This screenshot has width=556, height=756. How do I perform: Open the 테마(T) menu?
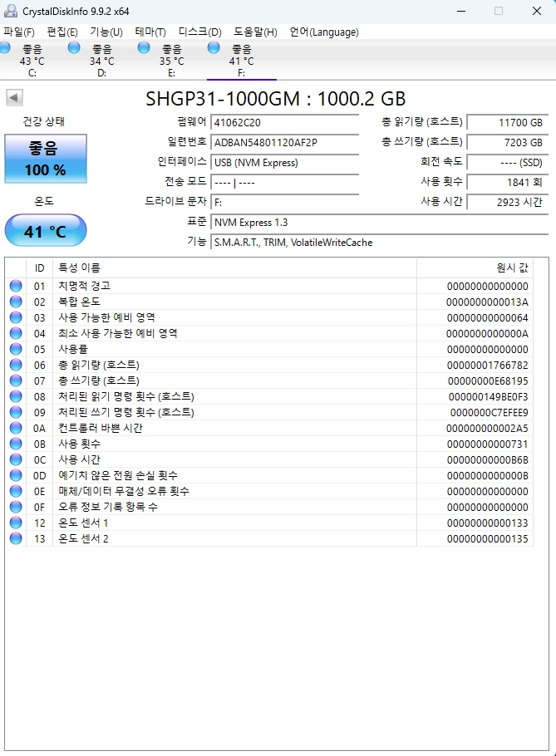(x=150, y=32)
